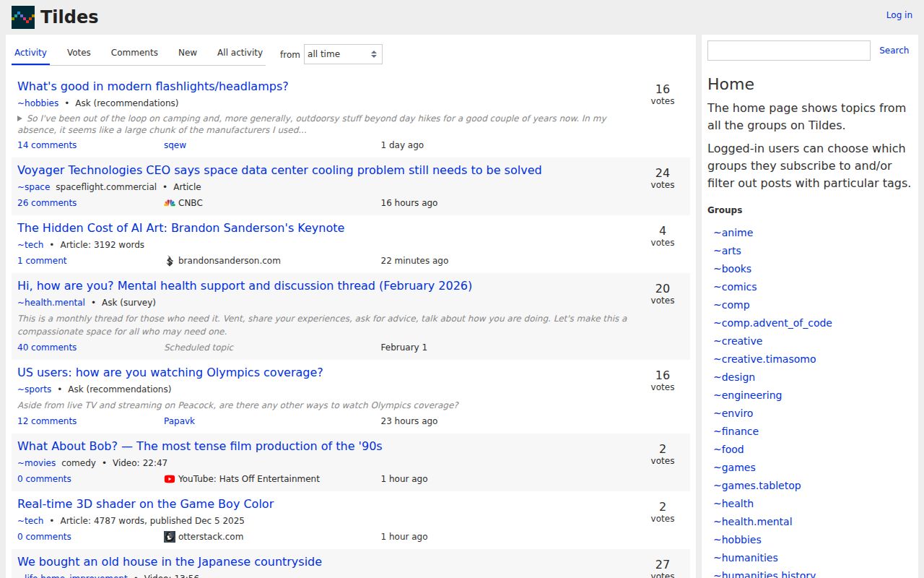Click the New tab

coord(187,52)
